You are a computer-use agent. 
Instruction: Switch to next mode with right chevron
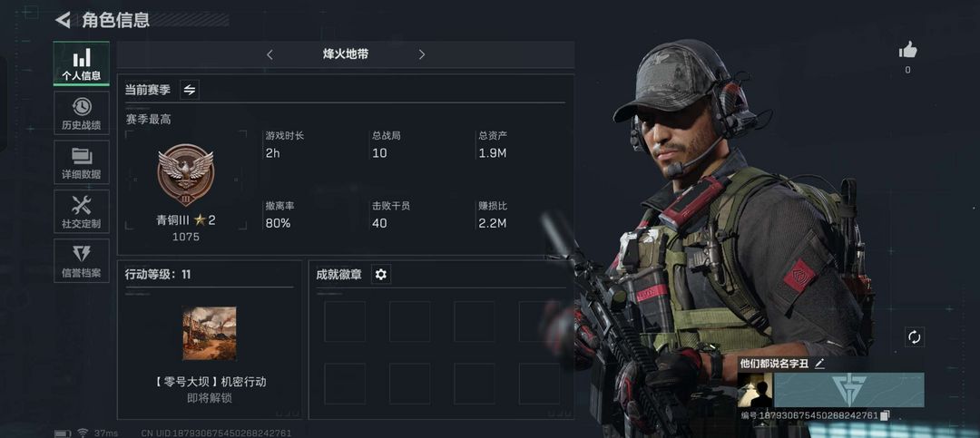tap(422, 54)
